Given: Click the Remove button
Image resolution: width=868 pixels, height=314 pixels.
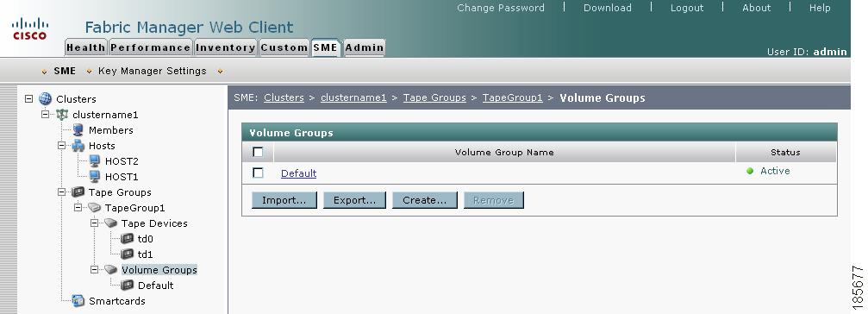Looking at the screenshot, I should 493,200.
